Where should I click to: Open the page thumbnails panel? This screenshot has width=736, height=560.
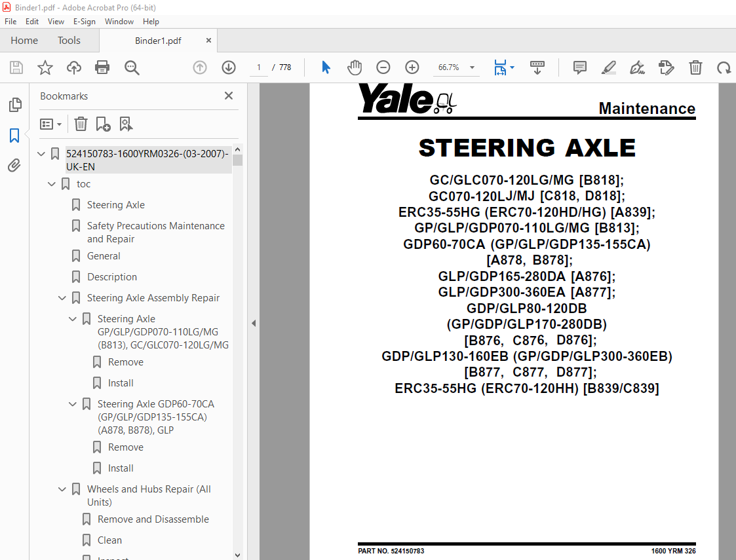(15, 105)
